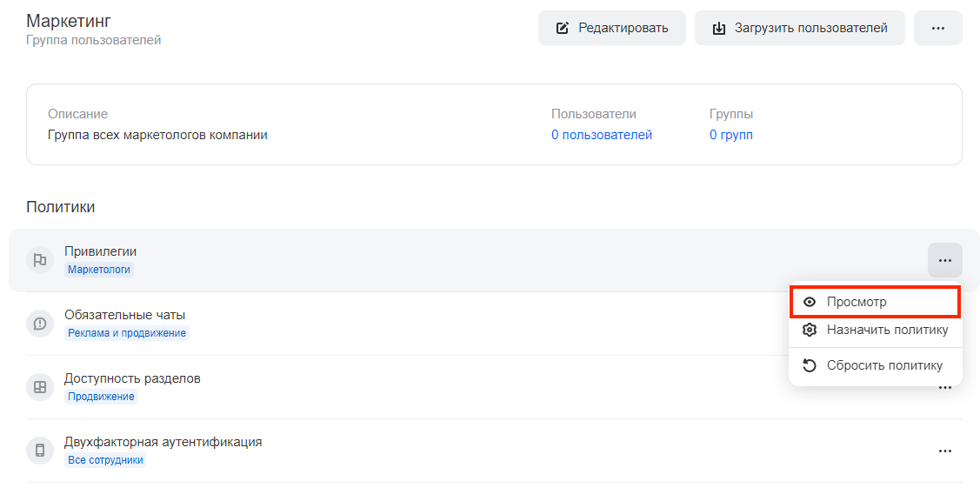Viewport: 980px width, 488px height.
Task: Click the pencil icon in Редактировать button
Action: pyautogui.click(x=563, y=28)
